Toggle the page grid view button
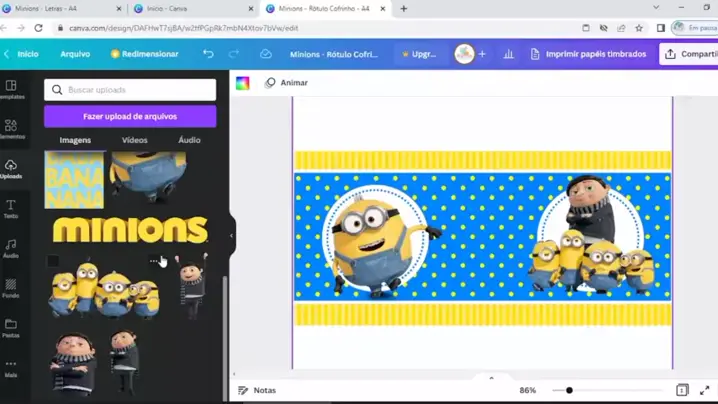The width and height of the screenshot is (718, 404). (x=682, y=390)
